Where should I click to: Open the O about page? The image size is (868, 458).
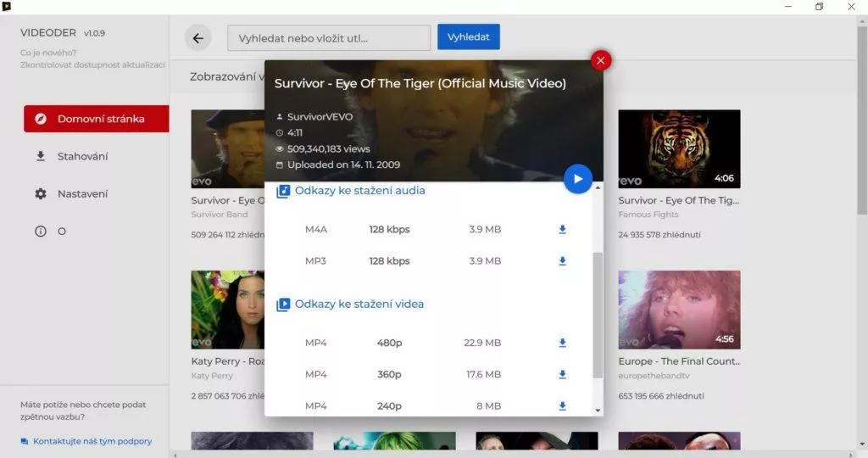tap(61, 231)
